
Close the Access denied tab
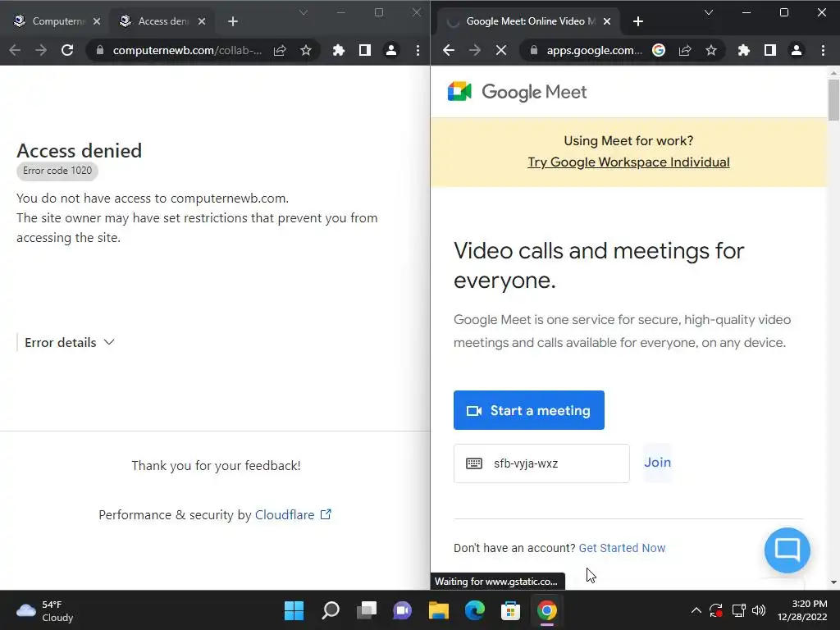point(202,21)
